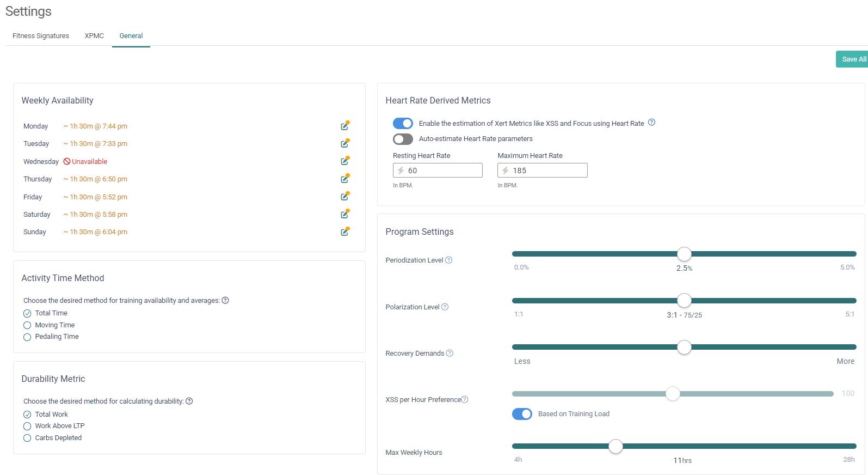Open help icon beside Periodization Level
This screenshot has height=475, width=868.
[x=449, y=260]
